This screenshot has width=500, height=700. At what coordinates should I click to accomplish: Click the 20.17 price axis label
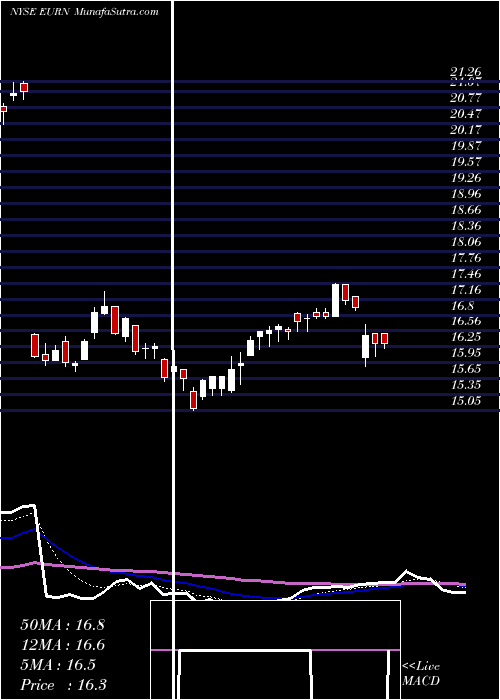pyautogui.click(x=466, y=129)
